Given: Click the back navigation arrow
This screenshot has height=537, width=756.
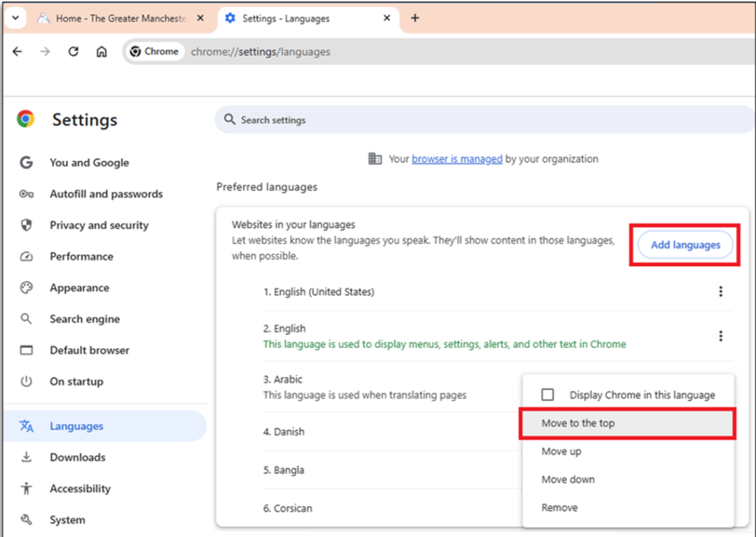Looking at the screenshot, I should [18, 52].
